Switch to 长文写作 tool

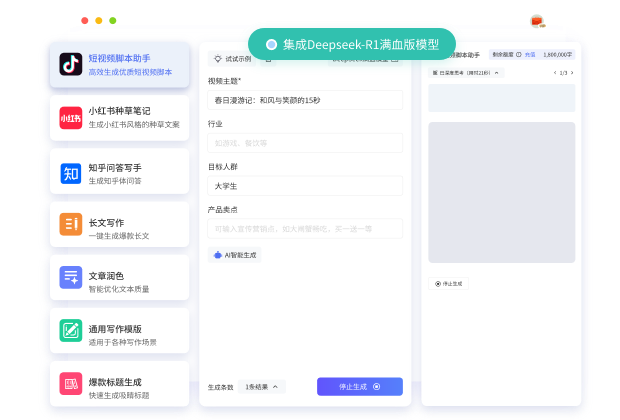click(x=119, y=224)
